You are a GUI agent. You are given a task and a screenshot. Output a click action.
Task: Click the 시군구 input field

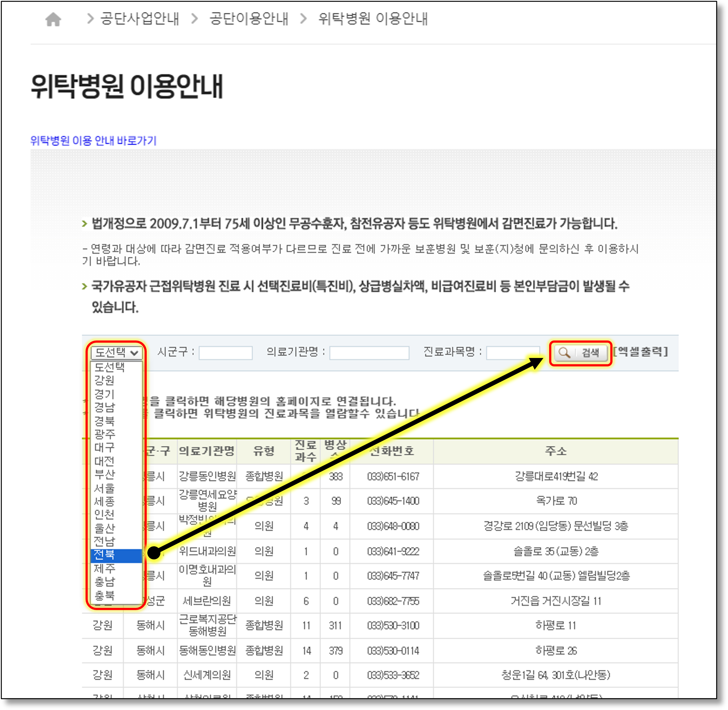click(x=225, y=353)
